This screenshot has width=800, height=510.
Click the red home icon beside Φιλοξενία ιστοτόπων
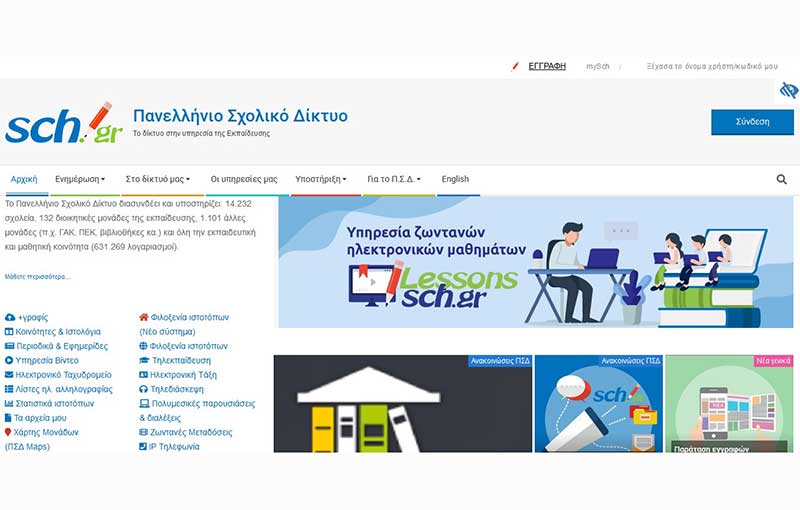coord(143,317)
